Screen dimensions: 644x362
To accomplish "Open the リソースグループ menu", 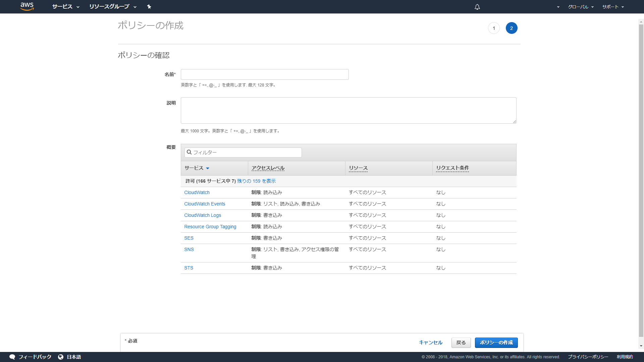I will point(113,7).
